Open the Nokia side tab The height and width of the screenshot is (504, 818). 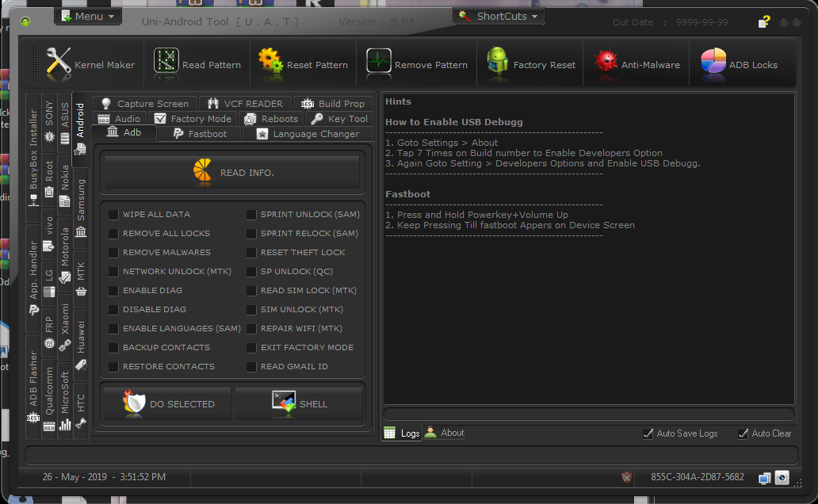click(x=65, y=185)
